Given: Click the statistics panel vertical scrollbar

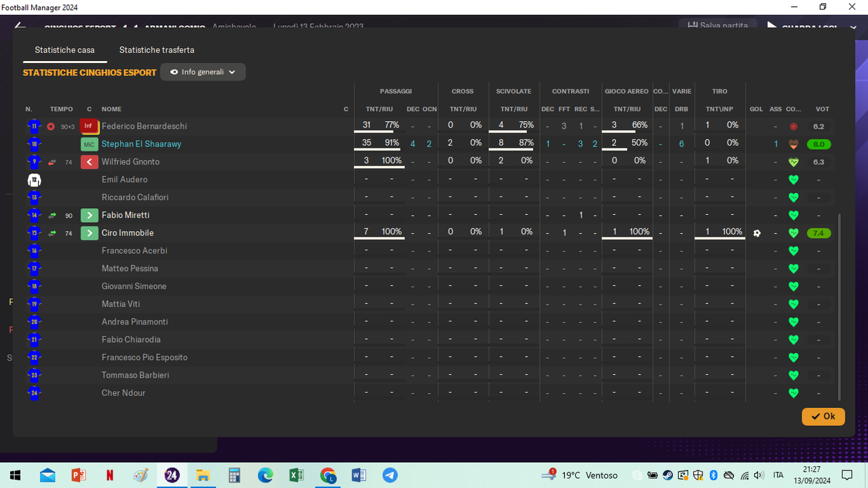Looking at the screenshot, I should (840, 307).
